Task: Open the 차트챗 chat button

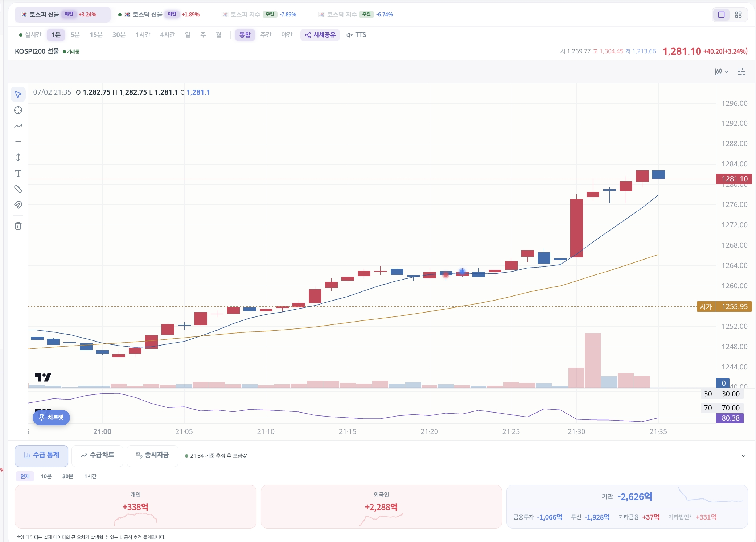Action: click(51, 418)
